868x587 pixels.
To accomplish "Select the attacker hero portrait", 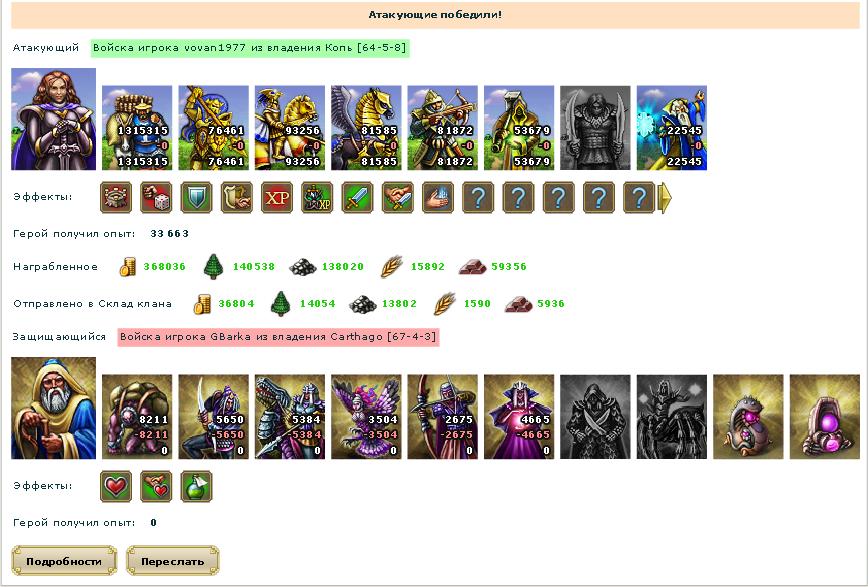I will pyautogui.click(x=54, y=119).
